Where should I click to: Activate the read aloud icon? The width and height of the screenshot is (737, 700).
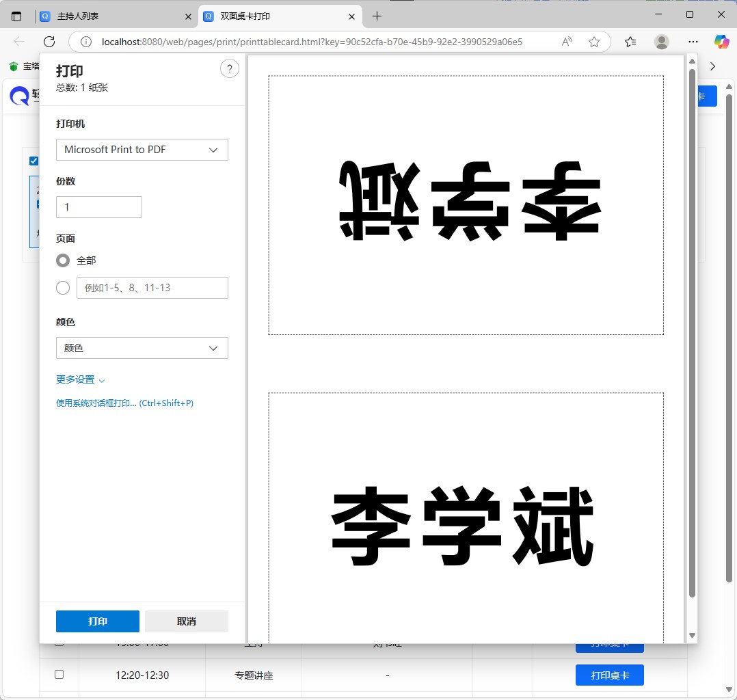pos(567,42)
